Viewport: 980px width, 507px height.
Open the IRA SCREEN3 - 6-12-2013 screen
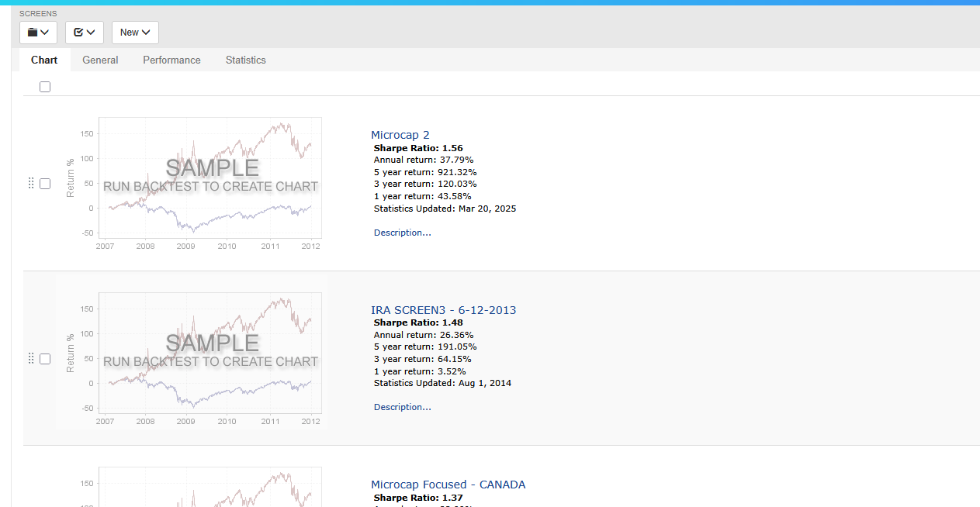(443, 310)
